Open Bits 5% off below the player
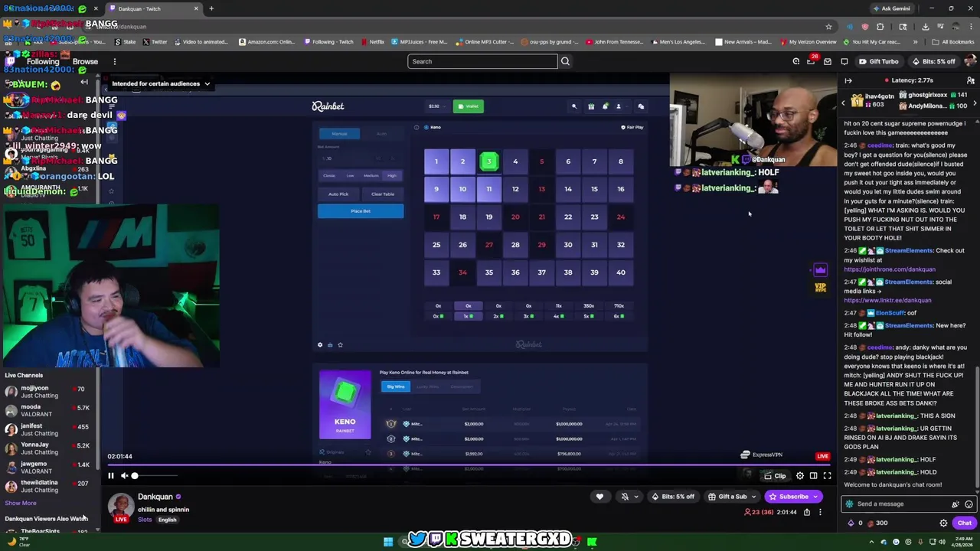This screenshot has height=551, width=980. click(674, 497)
